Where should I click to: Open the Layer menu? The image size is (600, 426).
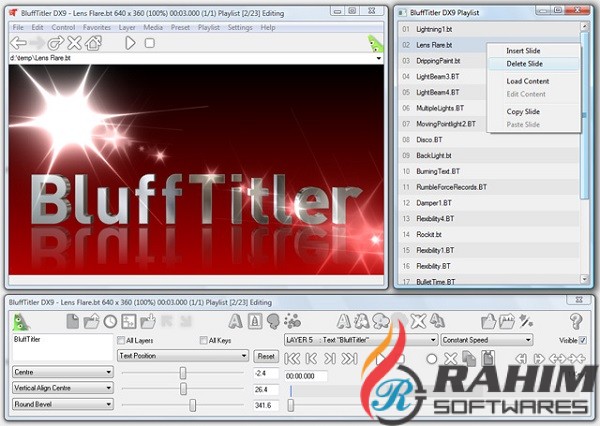click(x=127, y=28)
